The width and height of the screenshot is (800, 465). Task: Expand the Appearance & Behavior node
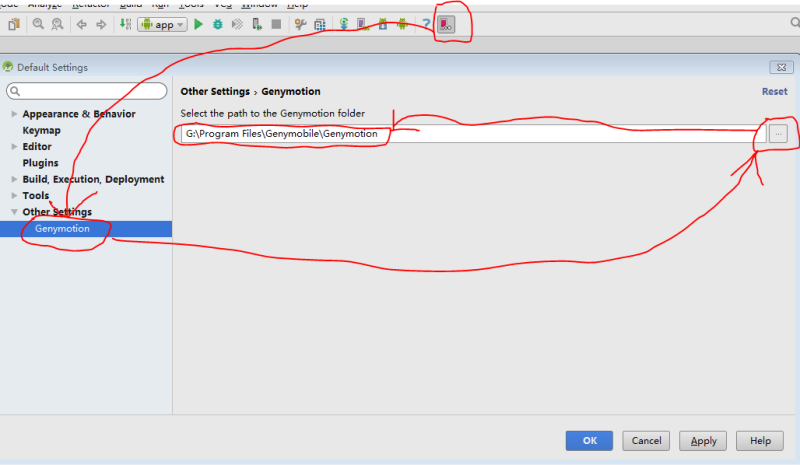(x=14, y=114)
